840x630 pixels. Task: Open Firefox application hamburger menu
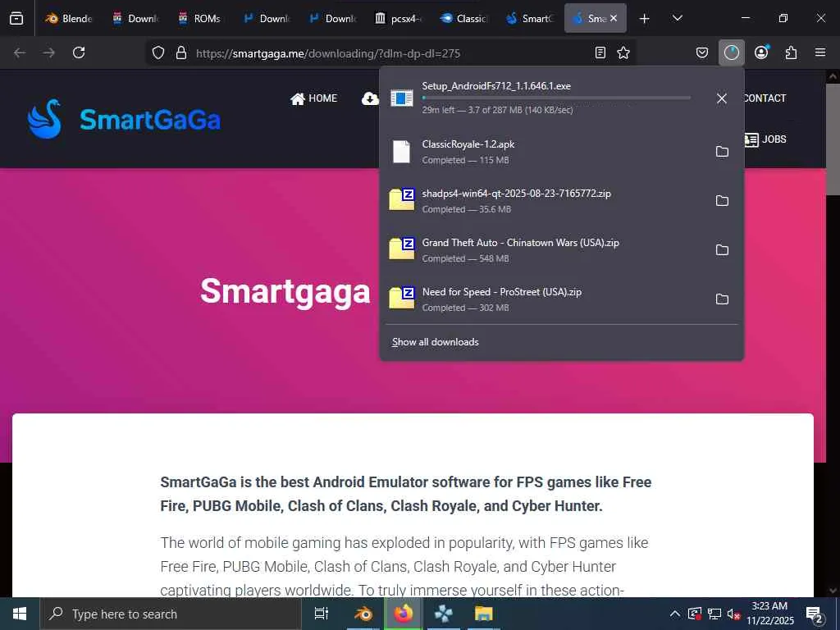pyautogui.click(x=820, y=52)
